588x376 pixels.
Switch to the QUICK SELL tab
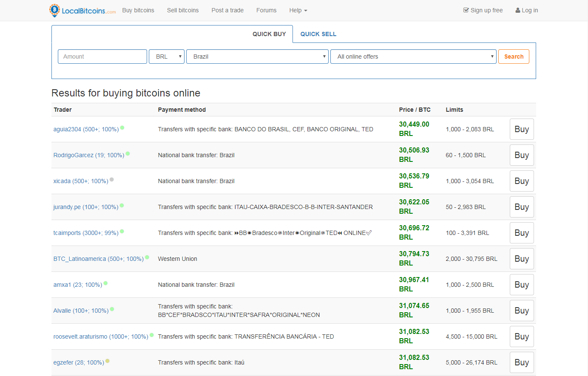318,34
